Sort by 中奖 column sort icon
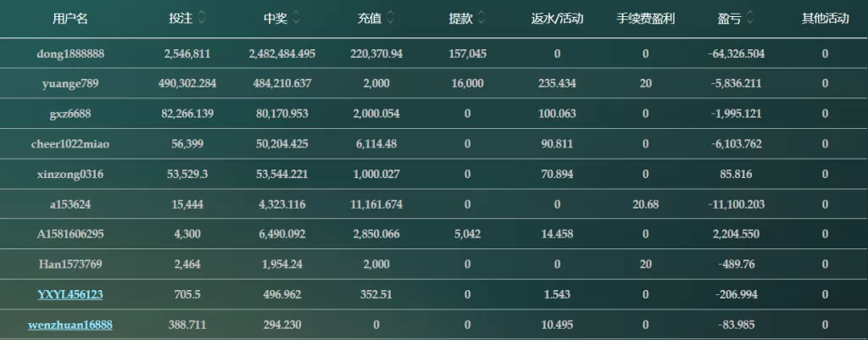 (296, 19)
